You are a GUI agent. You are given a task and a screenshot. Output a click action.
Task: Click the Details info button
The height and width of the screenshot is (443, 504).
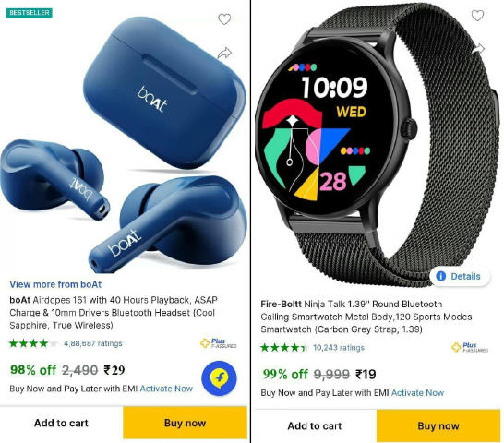pos(460,276)
